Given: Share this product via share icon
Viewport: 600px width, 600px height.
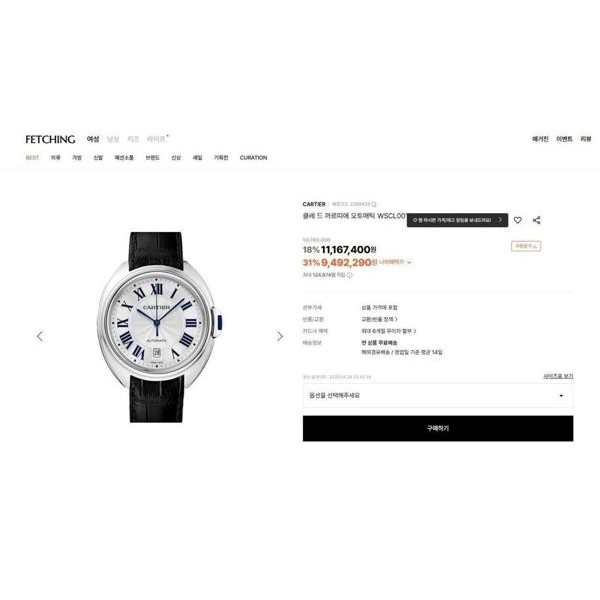Looking at the screenshot, I should tap(536, 220).
